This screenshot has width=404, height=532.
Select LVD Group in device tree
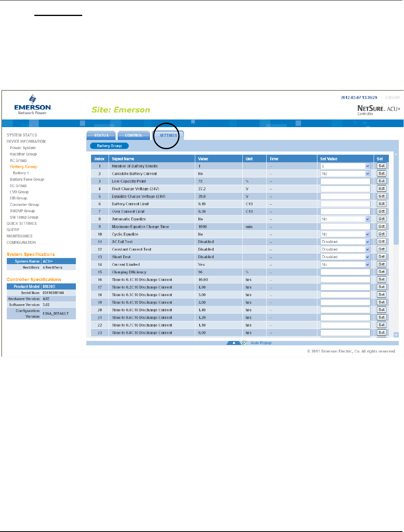[19, 192]
